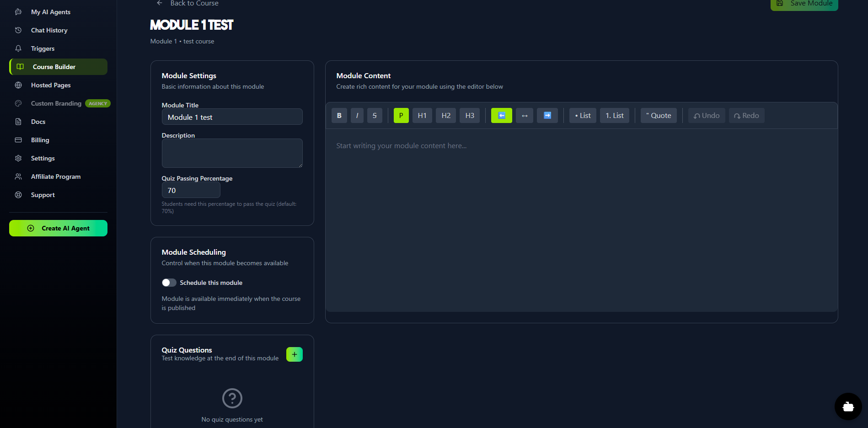Go to Chat History in sidebar
Screen dimensions: 868x428
click(x=49, y=30)
